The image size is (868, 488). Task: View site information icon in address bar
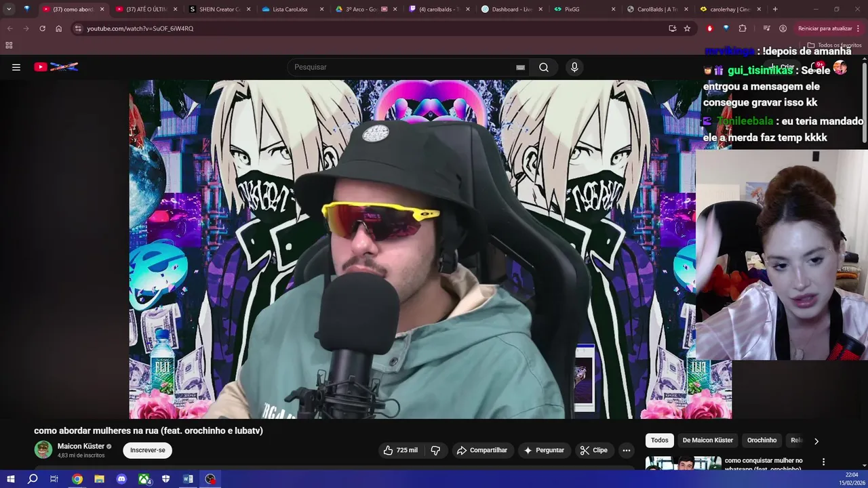pos(78,28)
